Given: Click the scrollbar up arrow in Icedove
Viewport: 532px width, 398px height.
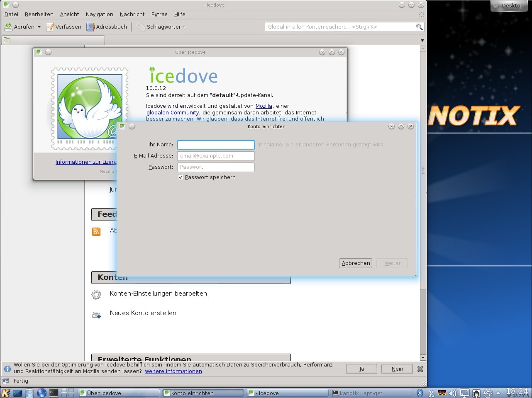Looking at the screenshot, I should (423, 49).
